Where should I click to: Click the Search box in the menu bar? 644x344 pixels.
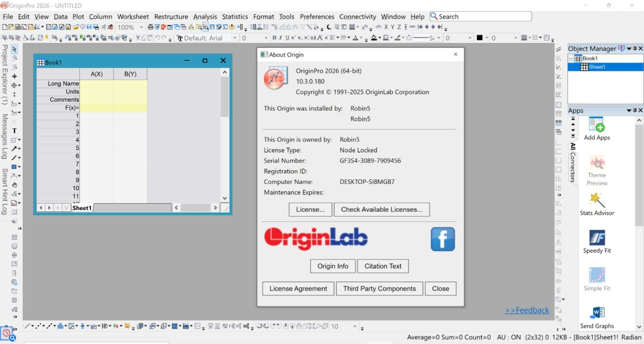tap(481, 17)
